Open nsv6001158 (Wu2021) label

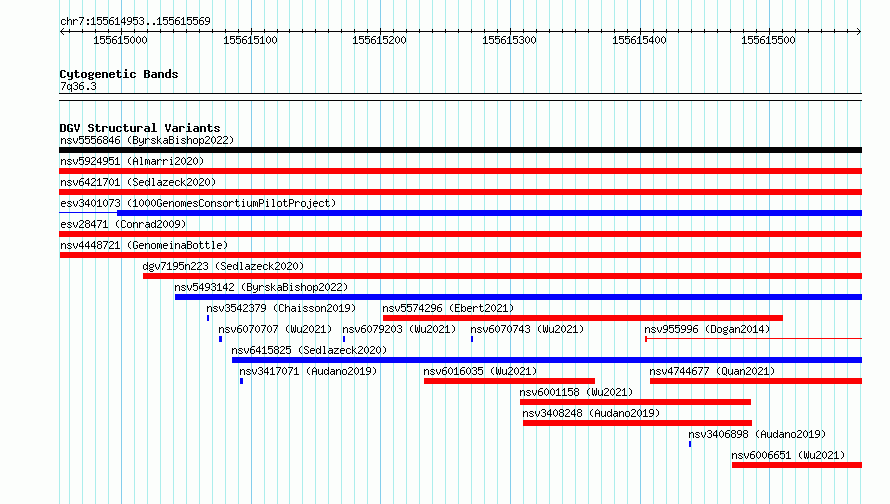(576, 392)
